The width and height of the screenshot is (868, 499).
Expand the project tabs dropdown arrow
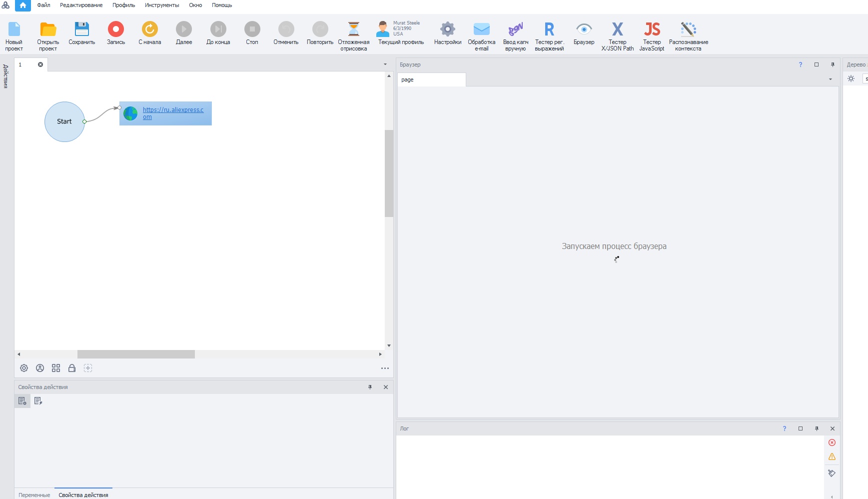point(385,64)
